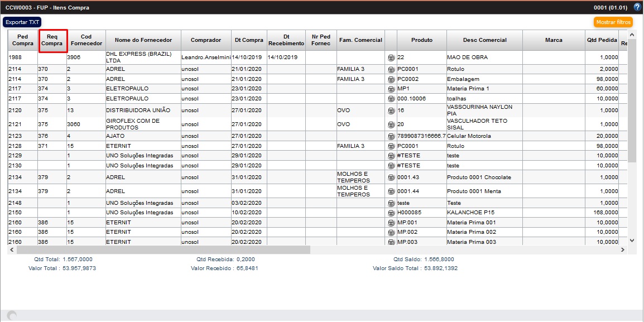Viewport: 644px width, 322px height.
Task: Open the help question mark icon
Action: click(637, 8)
